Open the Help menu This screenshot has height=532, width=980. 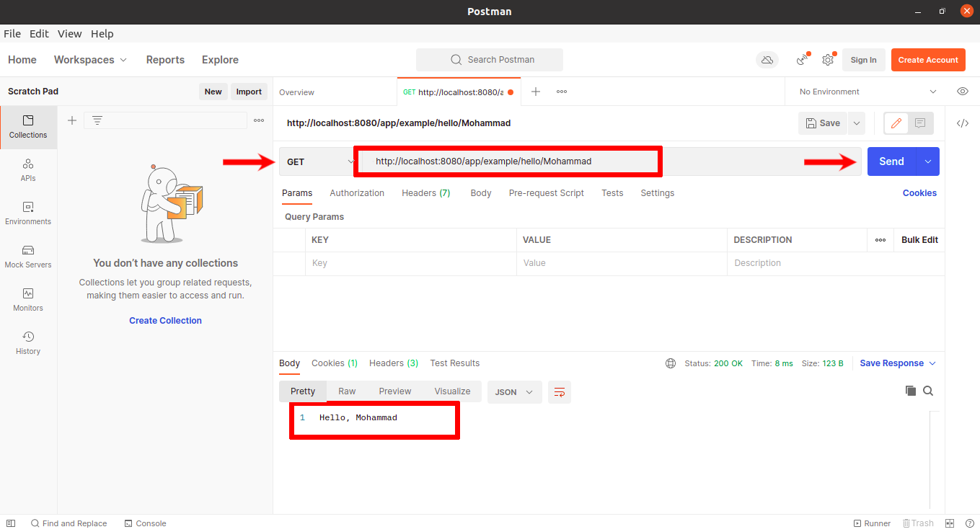pos(102,34)
